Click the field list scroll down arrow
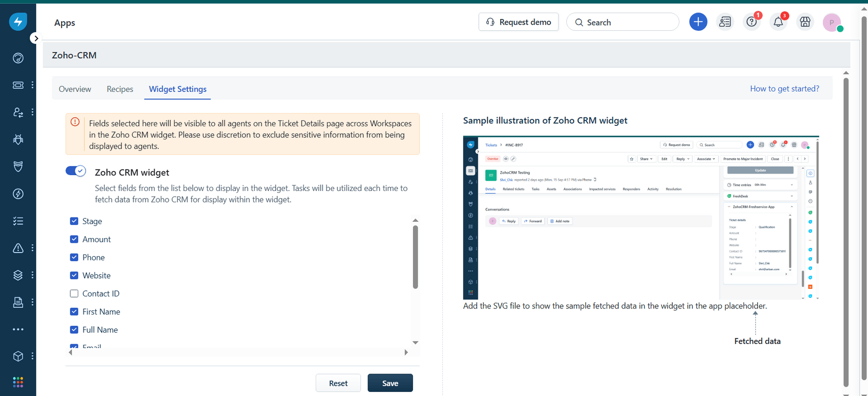The width and height of the screenshot is (868, 396). (415, 342)
